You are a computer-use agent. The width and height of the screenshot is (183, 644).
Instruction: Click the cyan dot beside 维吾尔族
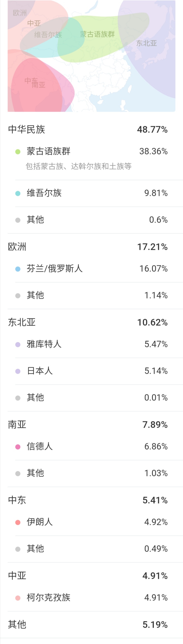[18, 193]
